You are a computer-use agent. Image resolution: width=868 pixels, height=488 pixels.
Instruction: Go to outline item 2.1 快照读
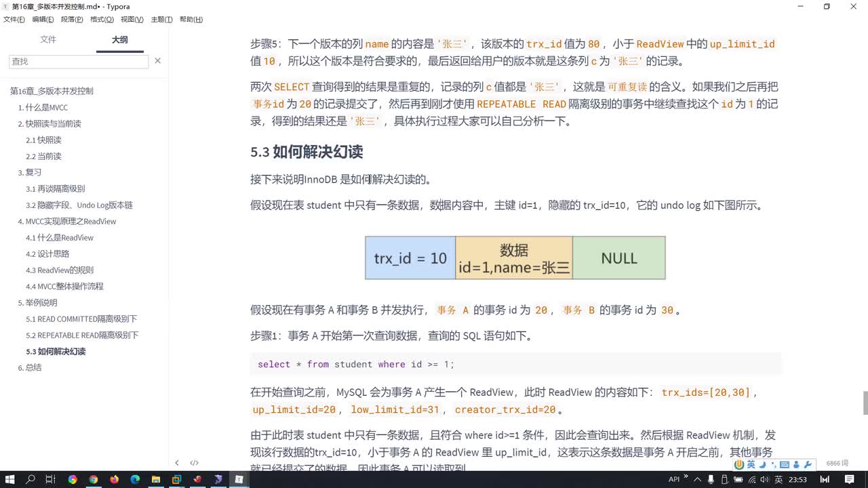tap(43, 140)
